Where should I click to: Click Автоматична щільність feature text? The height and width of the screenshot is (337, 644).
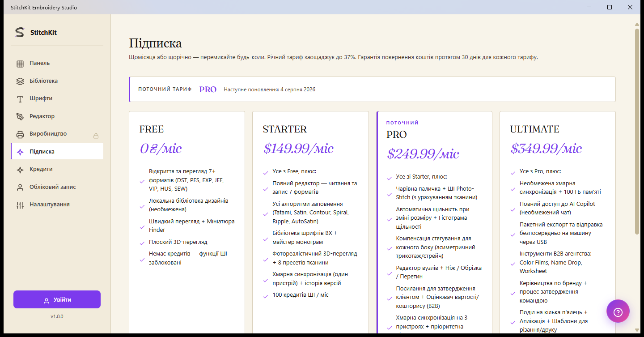pos(432,218)
